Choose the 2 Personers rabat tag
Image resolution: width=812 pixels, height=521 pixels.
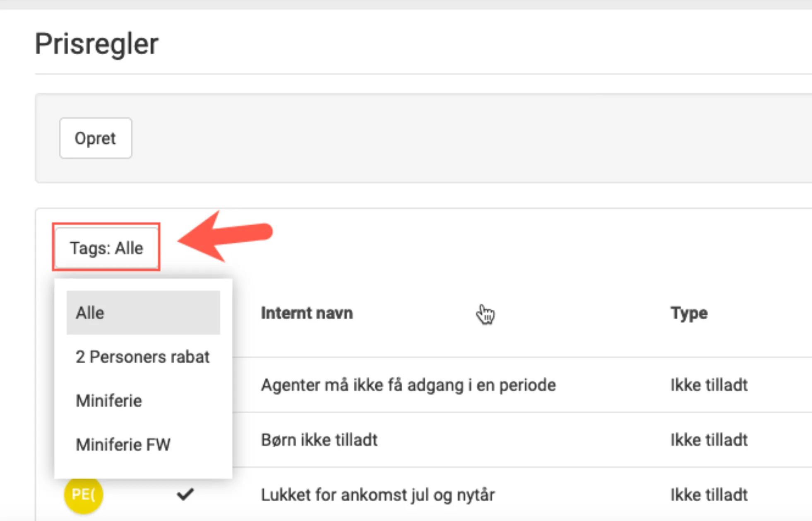click(x=143, y=357)
